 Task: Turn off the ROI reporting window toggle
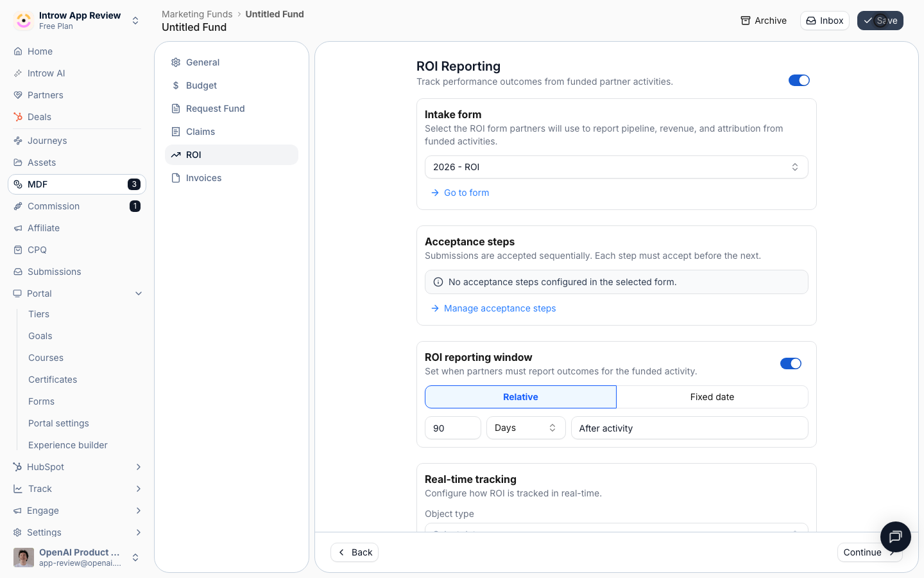(x=791, y=363)
